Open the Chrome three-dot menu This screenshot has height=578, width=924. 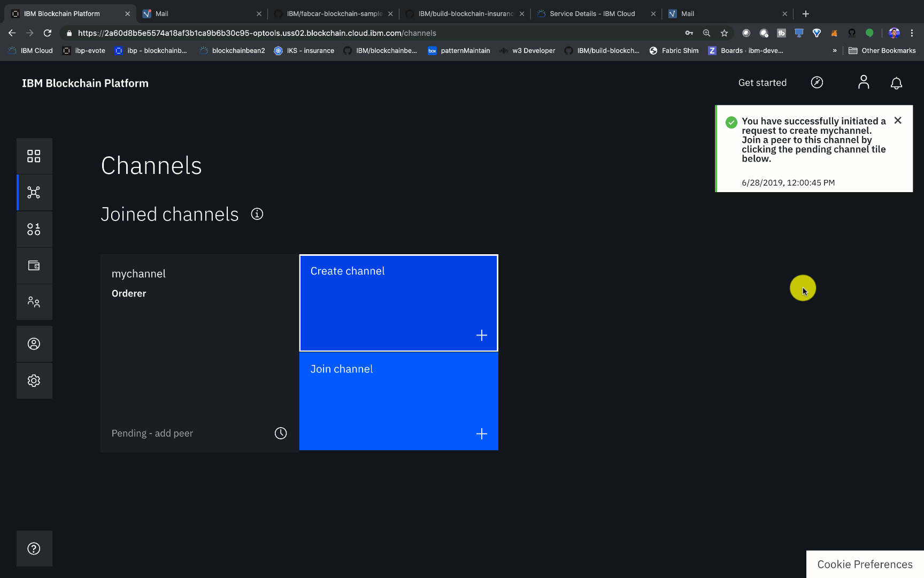[912, 33]
